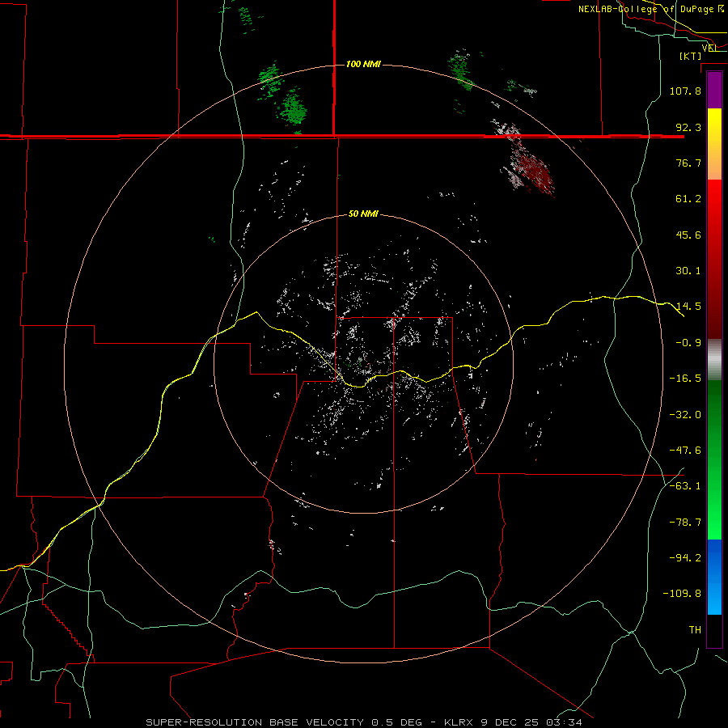
Task: Click the 100 NMI range ring label
Action: (x=363, y=64)
